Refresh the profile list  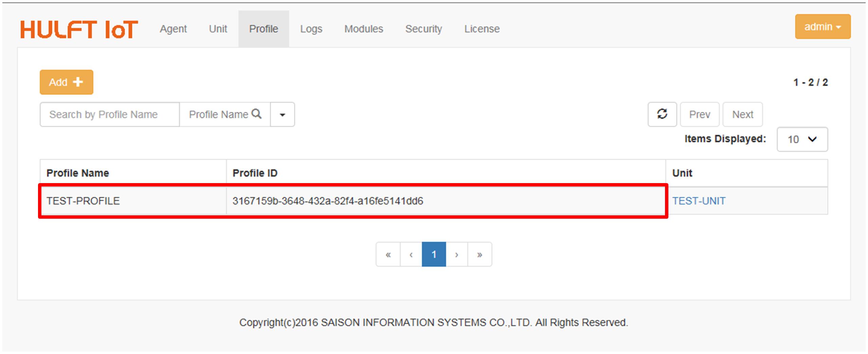(662, 114)
